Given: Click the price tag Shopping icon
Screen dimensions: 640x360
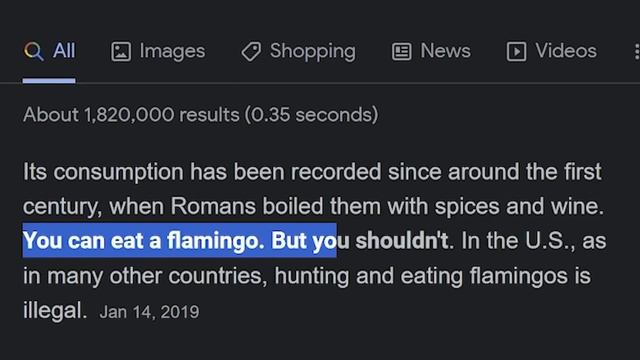Looking at the screenshot, I should point(251,52).
